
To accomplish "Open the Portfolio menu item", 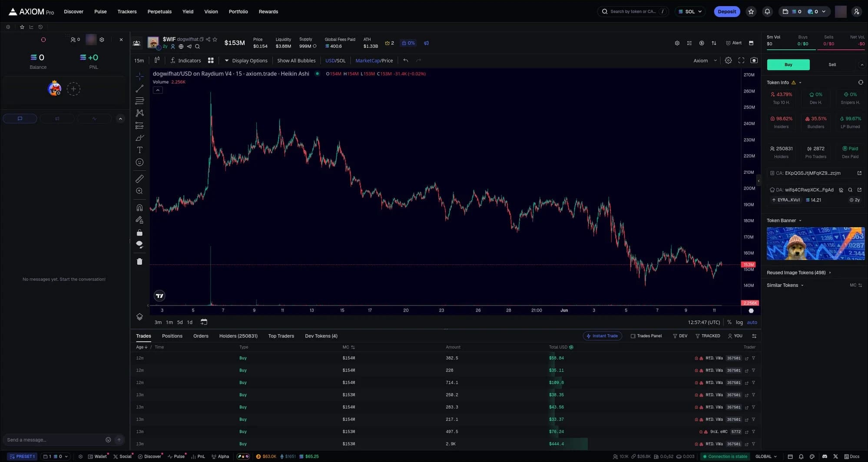I will coord(238,12).
